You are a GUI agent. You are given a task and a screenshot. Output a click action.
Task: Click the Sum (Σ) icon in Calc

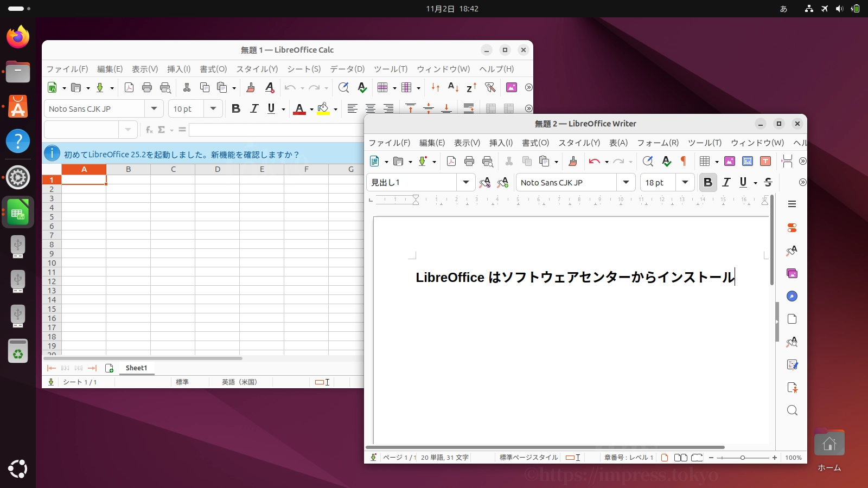162,130
